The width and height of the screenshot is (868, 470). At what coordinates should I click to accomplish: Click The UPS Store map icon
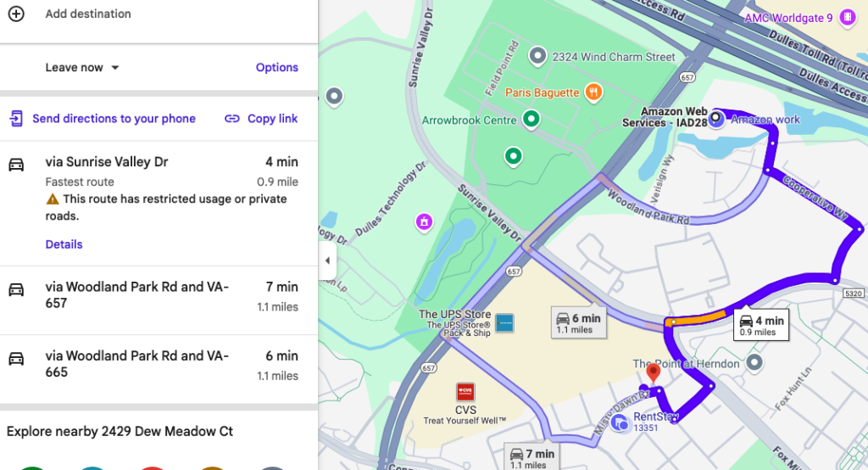pyautogui.click(x=504, y=322)
